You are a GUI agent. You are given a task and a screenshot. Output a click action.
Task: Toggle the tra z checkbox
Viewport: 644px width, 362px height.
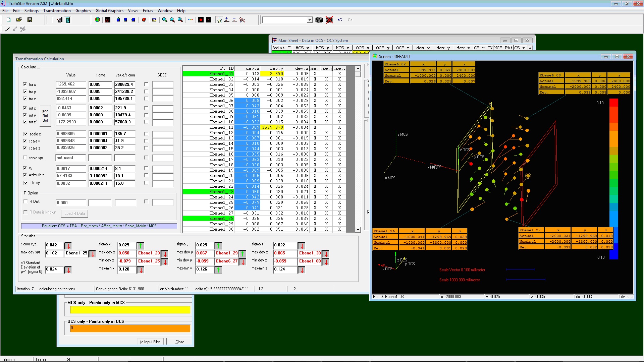(x=25, y=99)
